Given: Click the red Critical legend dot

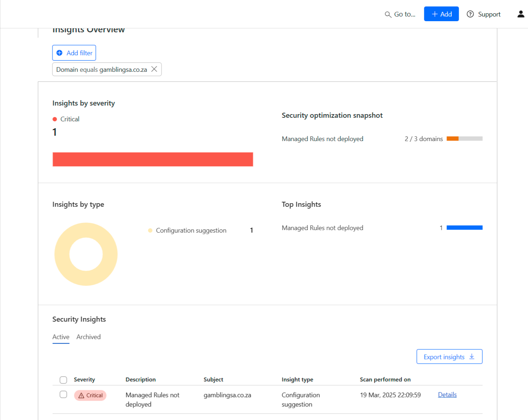Looking at the screenshot, I should point(55,119).
